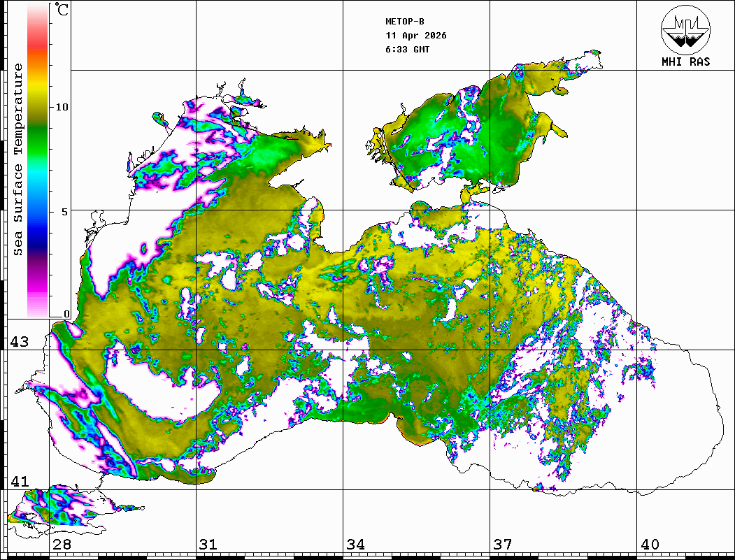Click the °C unit symbol on scale

tap(62, 10)
